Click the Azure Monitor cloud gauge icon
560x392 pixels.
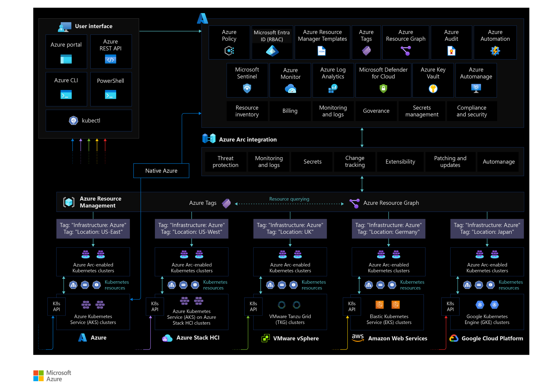(290, 88)
